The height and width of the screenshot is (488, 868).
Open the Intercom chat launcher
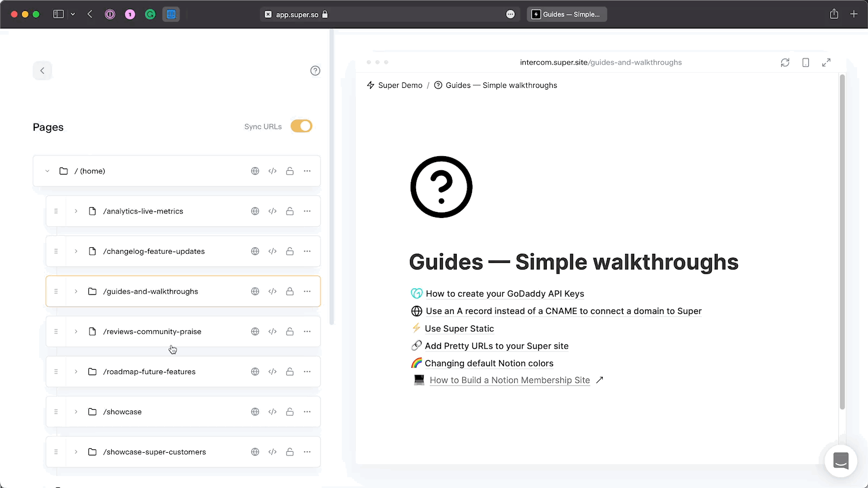tap(840, 461)
